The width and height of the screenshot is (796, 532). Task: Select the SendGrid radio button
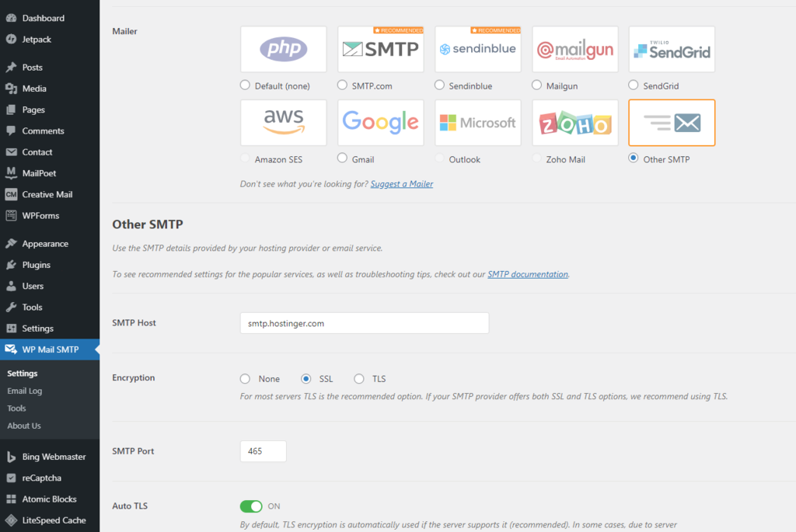click(633, 85)
